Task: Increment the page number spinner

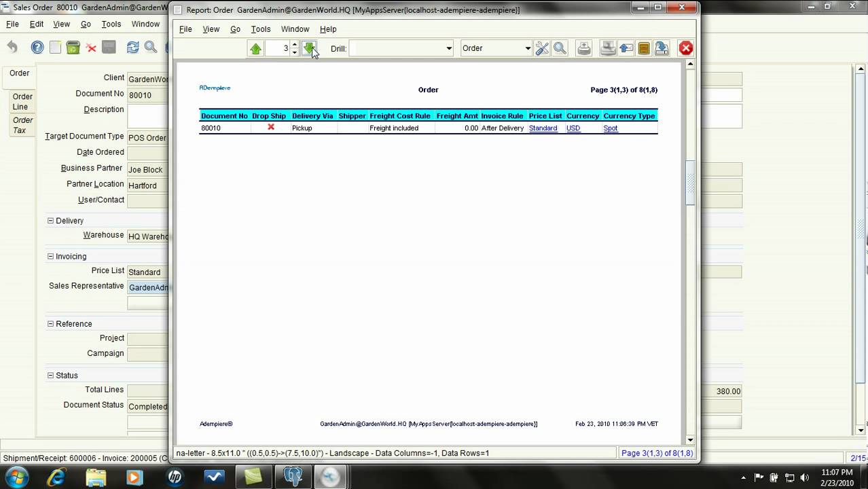Action: [x=294, y=45]
